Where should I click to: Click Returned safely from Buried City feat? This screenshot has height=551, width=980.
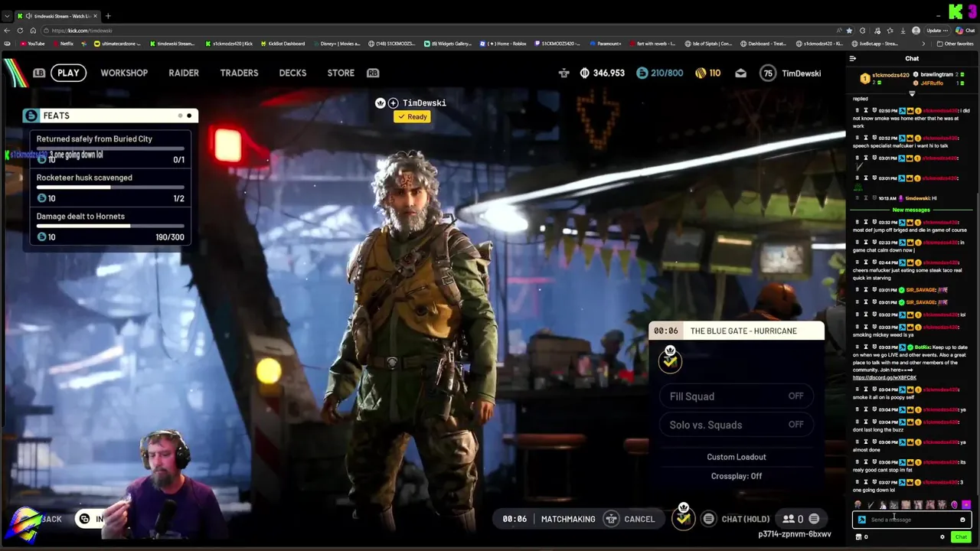pyautogui.click(x=110, y=149)
